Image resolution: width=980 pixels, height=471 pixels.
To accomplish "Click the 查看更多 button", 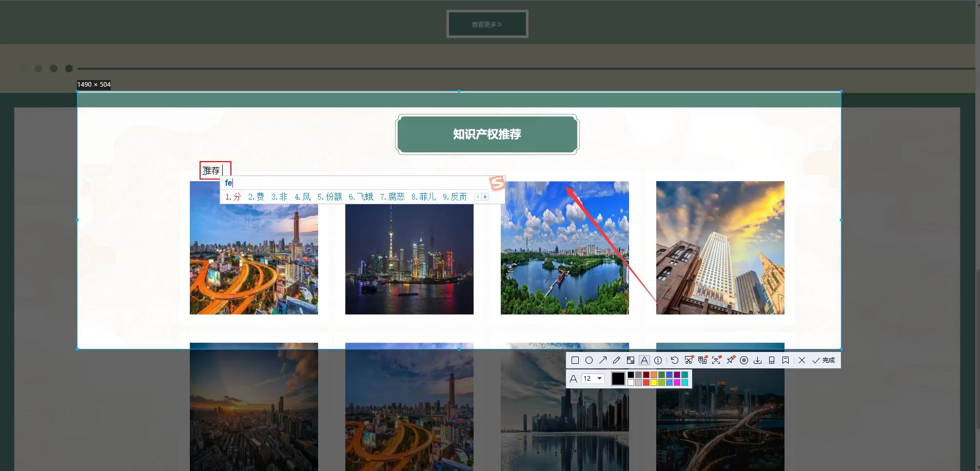I will [x=487, y=24].
